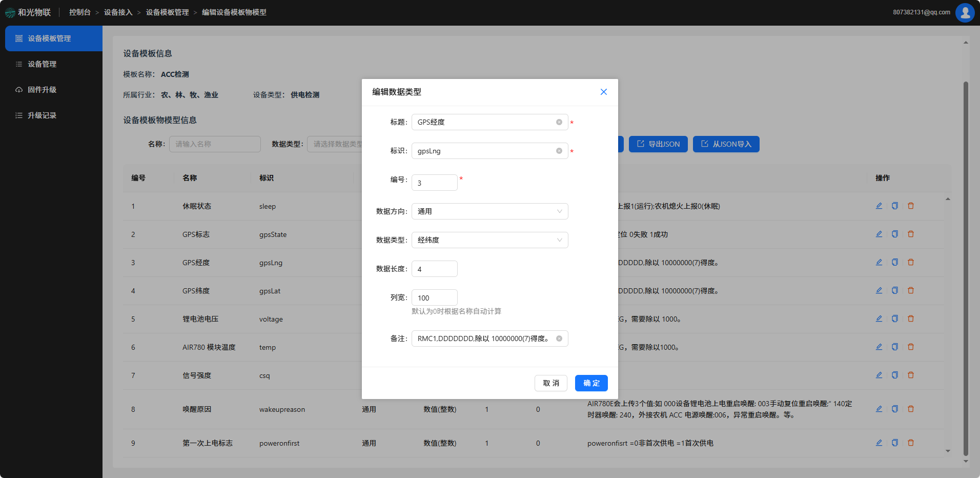Delete the 唤醒原因 wakeupreason row
This screenshot has width=980, height=478.
pos(911,409)
